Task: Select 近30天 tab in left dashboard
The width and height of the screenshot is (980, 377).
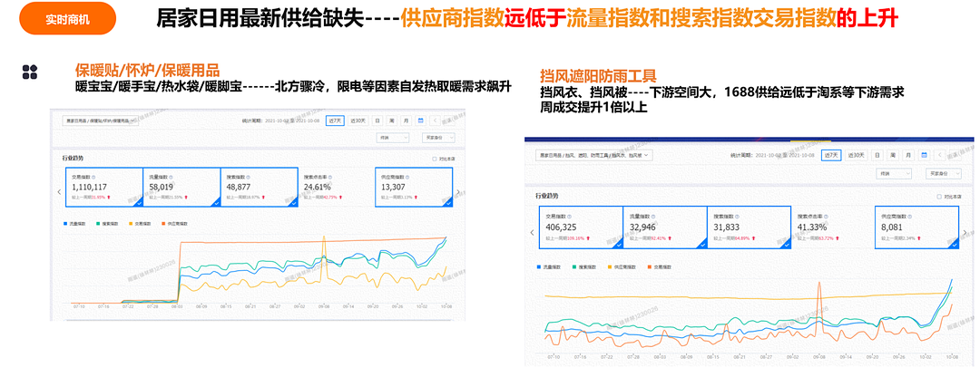Action: click(358, 120)
